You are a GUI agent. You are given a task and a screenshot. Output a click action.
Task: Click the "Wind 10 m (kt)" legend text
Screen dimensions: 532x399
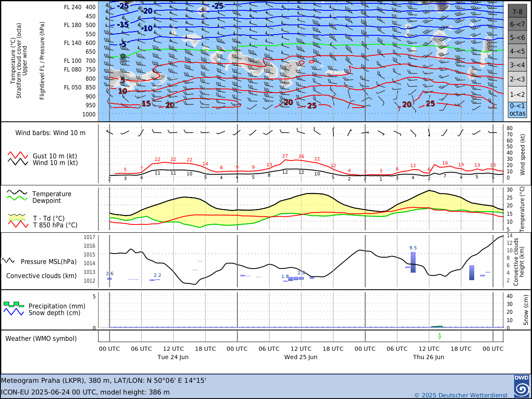point(55,163)
